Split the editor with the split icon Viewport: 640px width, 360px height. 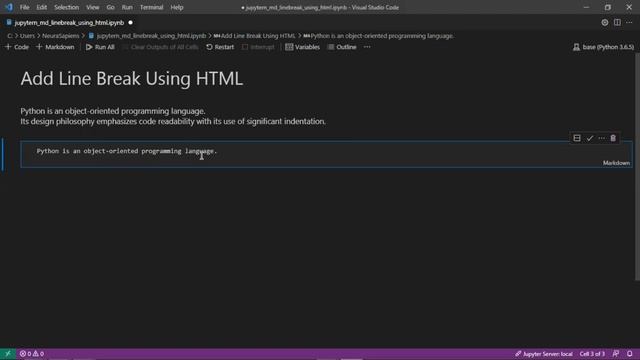(x=617, y=23)
